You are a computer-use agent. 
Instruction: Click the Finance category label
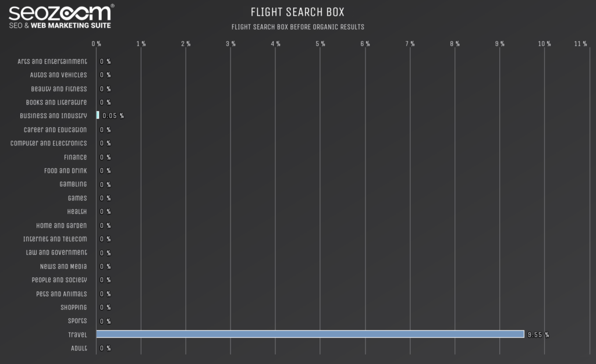tap(75, 157)
